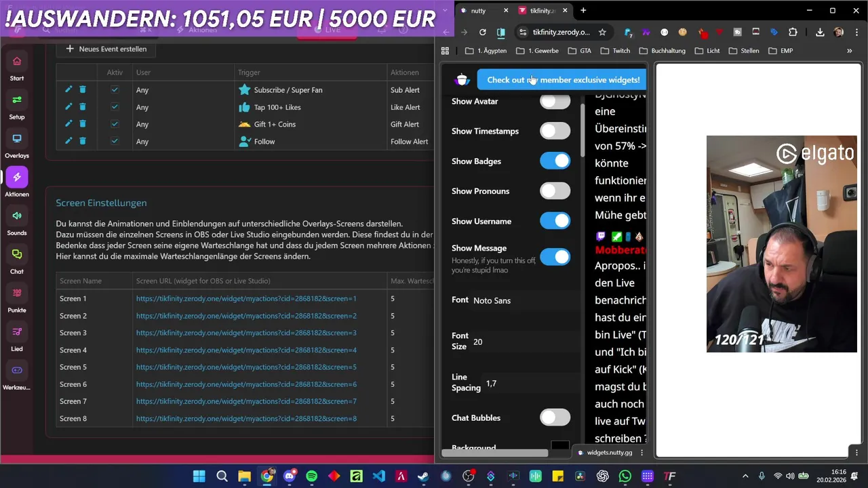Edit the Like Alert event row
Screen dimensions: 868x488
coord(68,107)
